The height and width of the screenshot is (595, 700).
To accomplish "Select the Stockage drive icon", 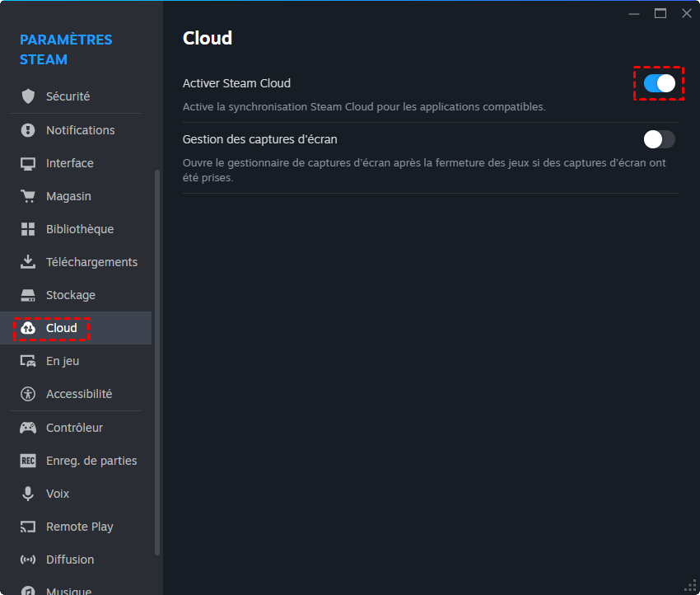I will [x=29, y=295].
